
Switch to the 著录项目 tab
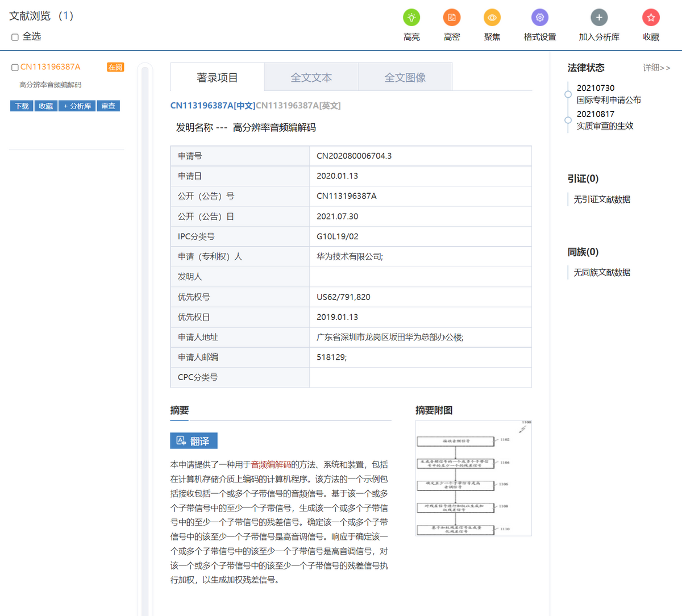[x=217, y=77]
